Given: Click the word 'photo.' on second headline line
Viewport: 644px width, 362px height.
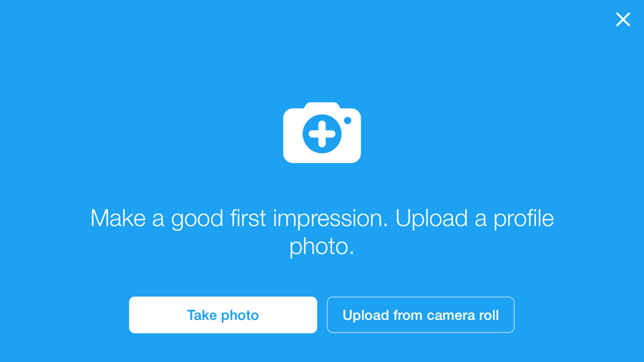Looking at the screenshot, I should pyautogui.click(x=322, y=248).
